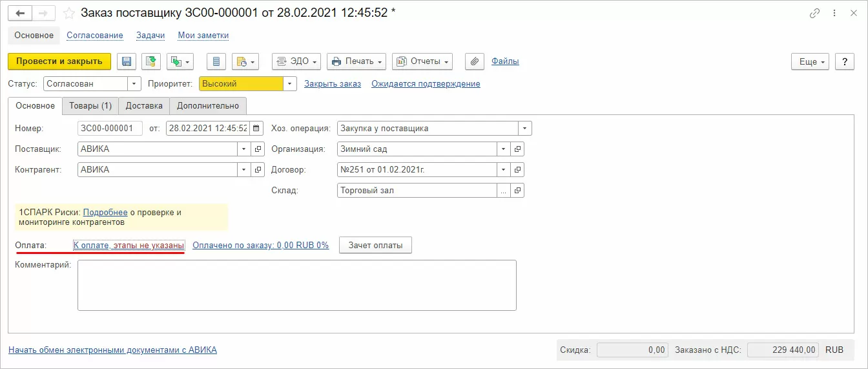
Task: Click the post document icon
Action: point(151,61)
